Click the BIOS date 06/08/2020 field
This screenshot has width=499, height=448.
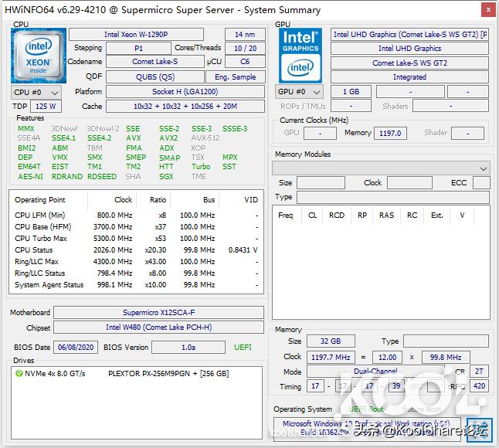[75, 348]
